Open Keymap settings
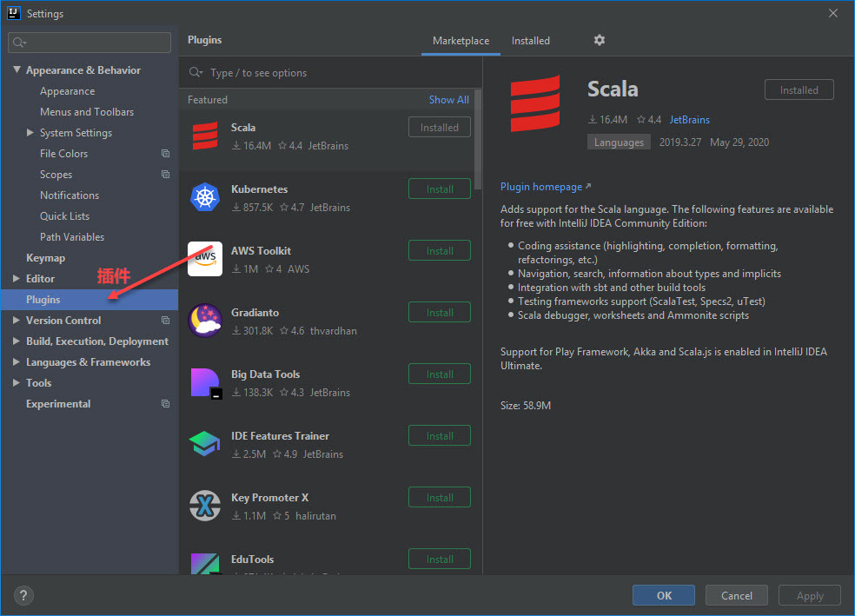This screenshot has height=616, width=855. tap(46, 258)
